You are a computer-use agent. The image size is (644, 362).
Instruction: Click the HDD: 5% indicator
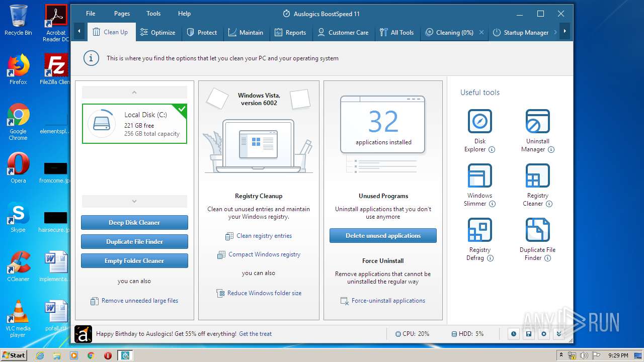[467, 334]
